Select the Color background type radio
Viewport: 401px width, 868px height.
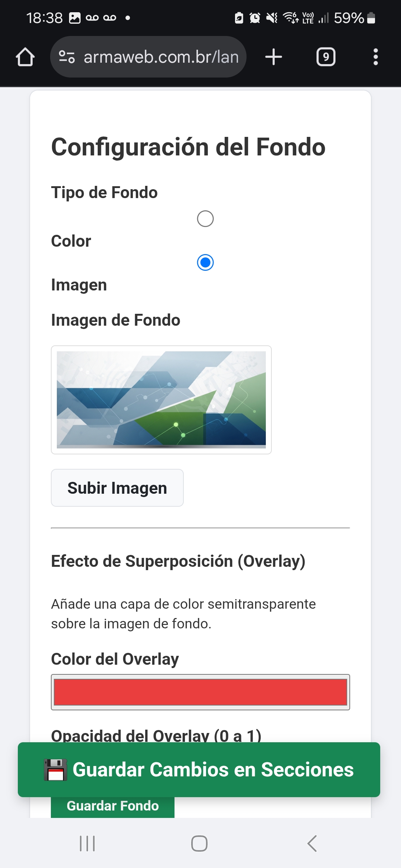coord(205,219)
